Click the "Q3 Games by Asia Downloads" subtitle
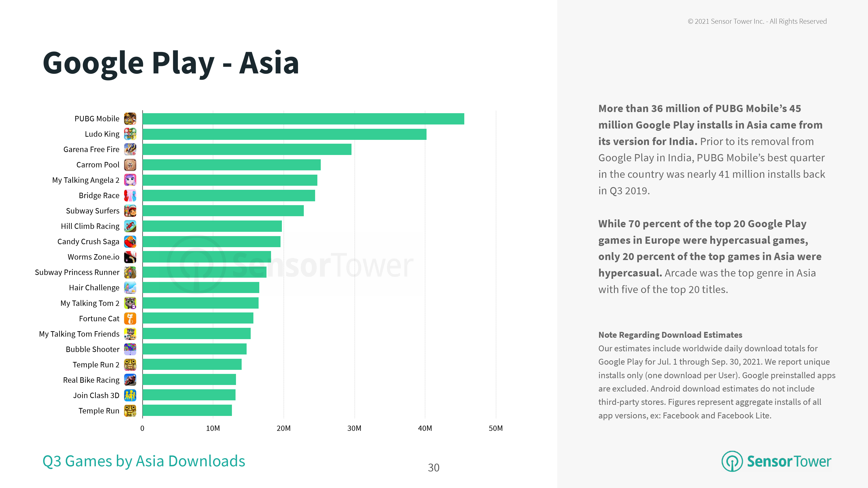This screenshot has width=868, height=488. tap(144, 461)
